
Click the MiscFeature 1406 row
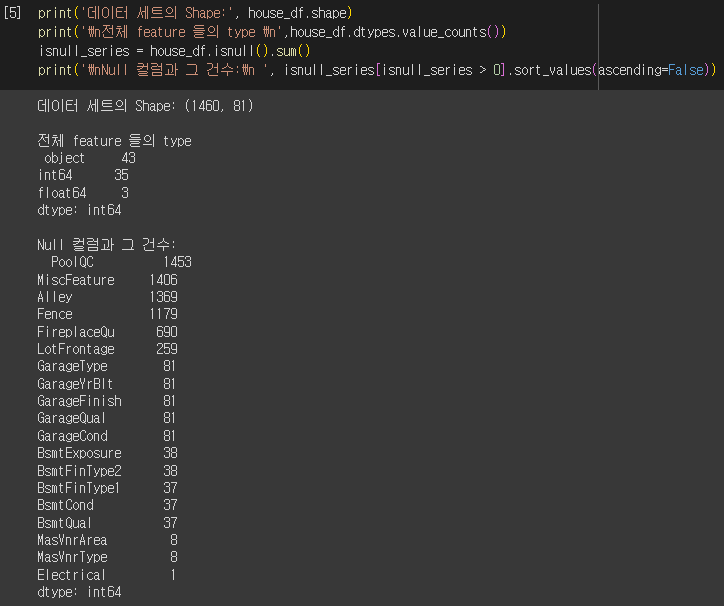[x=108, y=279]
